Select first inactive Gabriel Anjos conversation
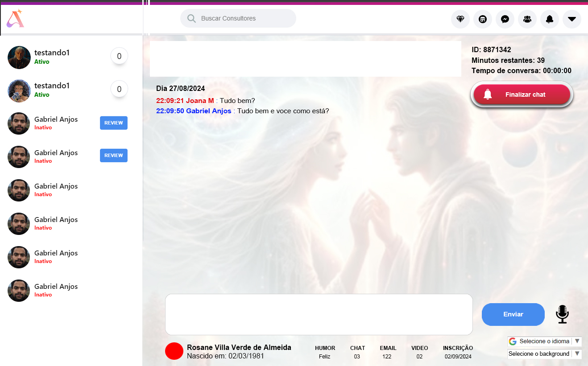This screenshot has height=366, width=588. [x=56, y=123]
